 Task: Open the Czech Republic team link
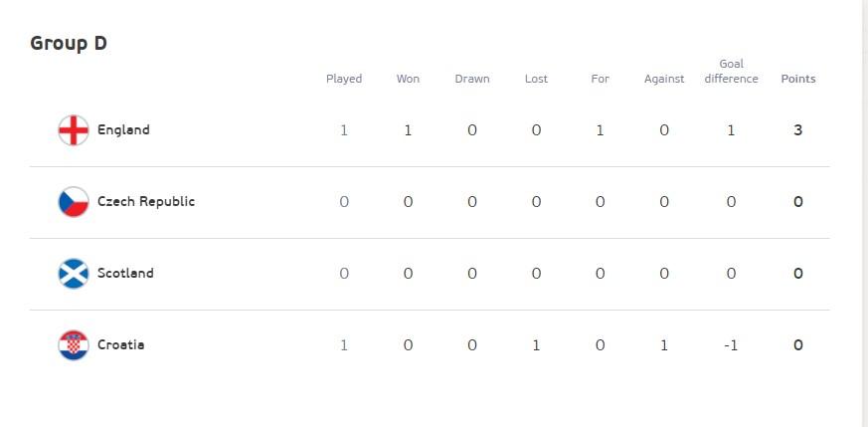146,202
